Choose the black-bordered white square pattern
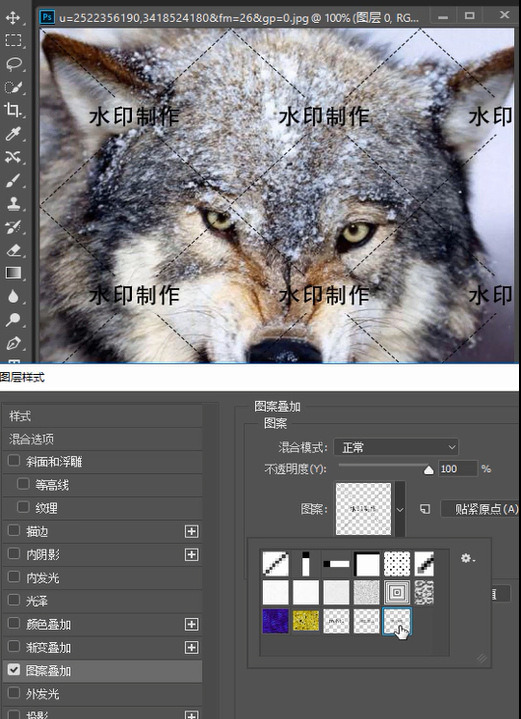This screenshot has width=521, height=719. tap(367, 564)
